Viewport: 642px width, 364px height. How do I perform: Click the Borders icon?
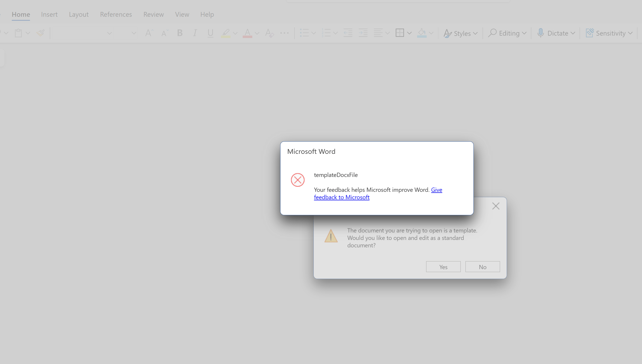(x=400, y=33)
